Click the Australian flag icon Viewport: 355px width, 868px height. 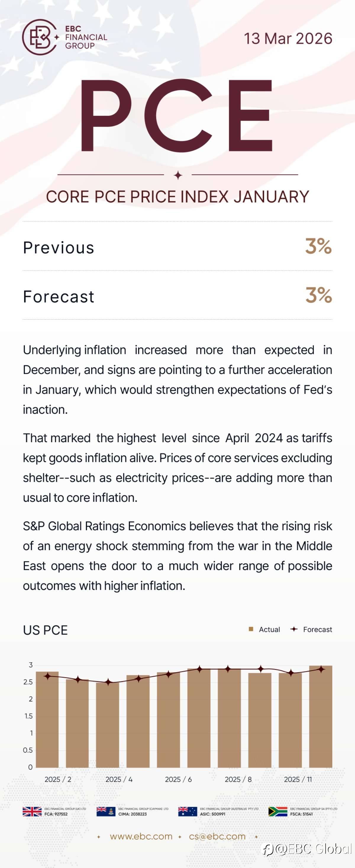tap(188, 811)
